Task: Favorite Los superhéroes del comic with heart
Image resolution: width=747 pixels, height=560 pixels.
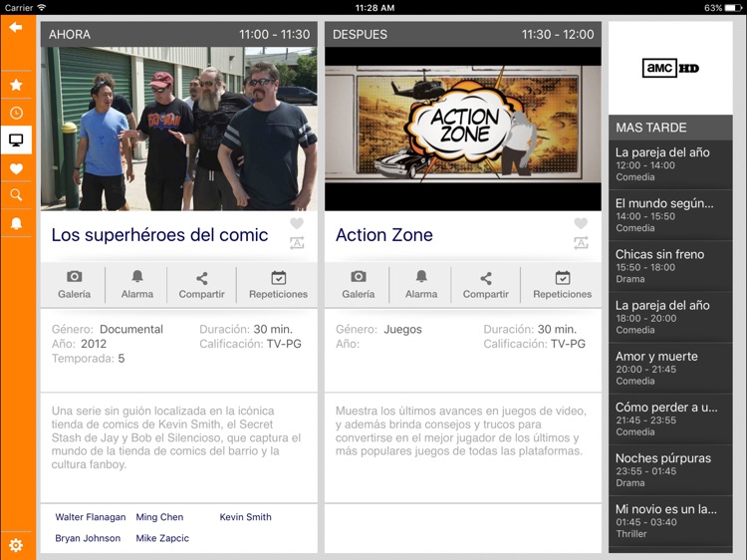Action: 297,223
